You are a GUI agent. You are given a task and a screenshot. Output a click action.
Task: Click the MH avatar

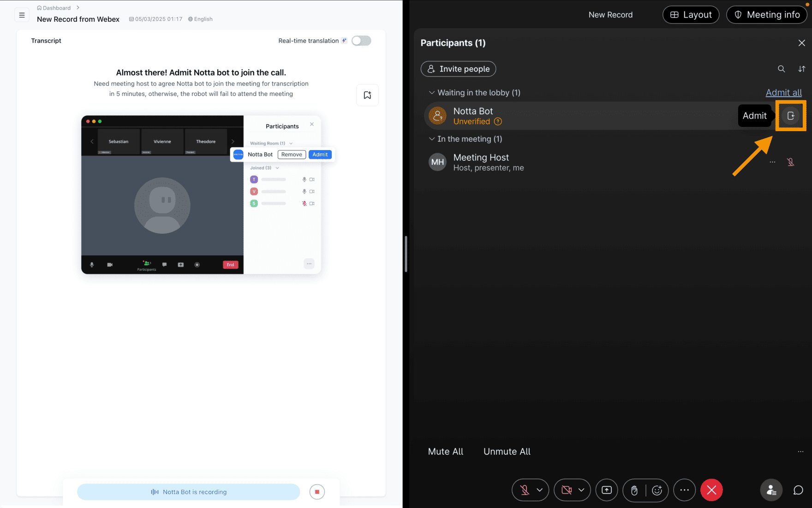[x=437, y=162]
